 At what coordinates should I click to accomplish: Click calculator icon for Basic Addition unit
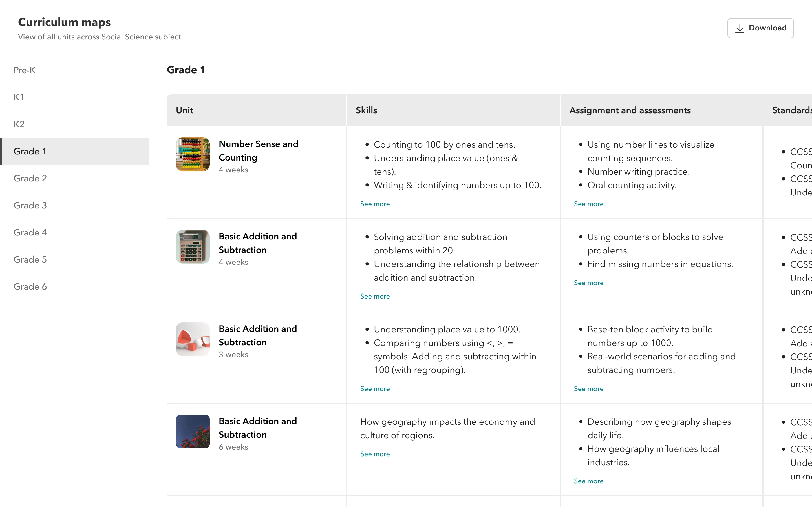coord(192,246)
